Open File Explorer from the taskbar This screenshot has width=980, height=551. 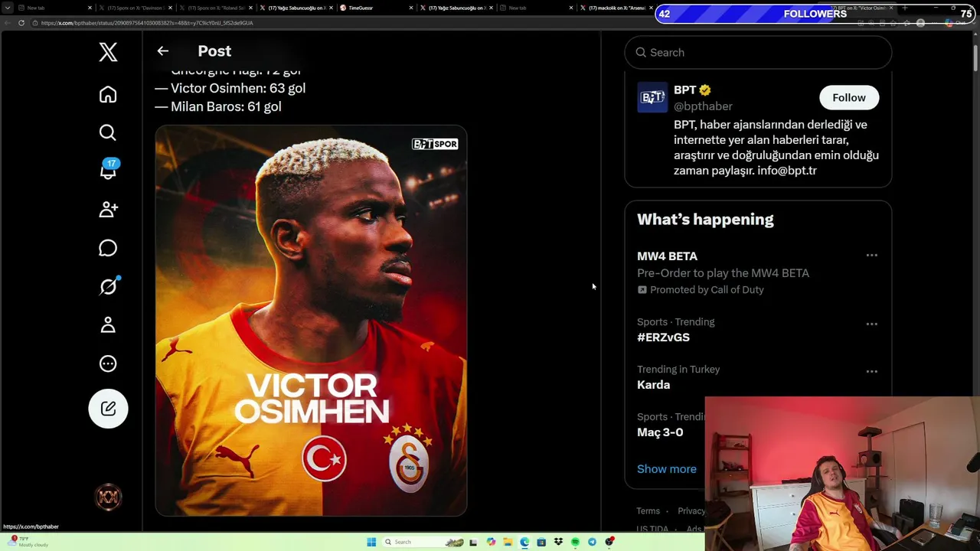[x=508, y=542]
